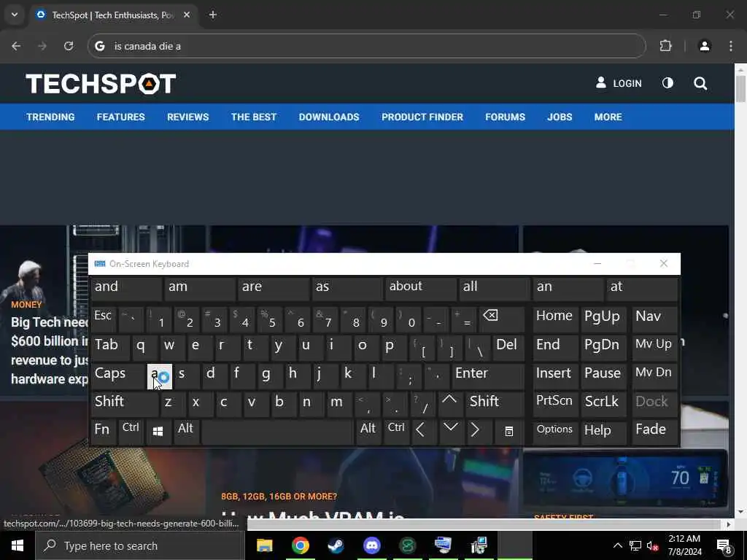Open File Explorer from taskbar

(264, 545)
